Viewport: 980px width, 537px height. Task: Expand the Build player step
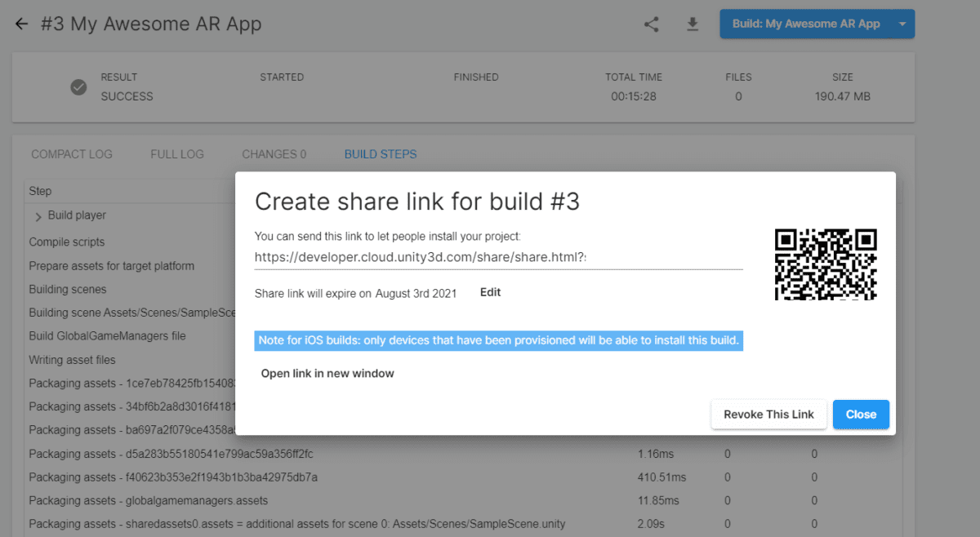coord(38,215)
